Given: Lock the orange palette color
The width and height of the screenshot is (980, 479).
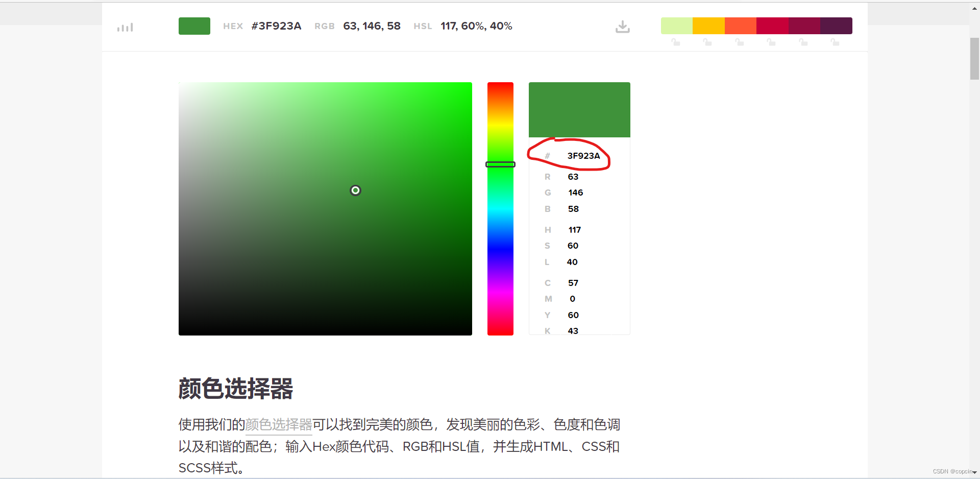Looking at the screenshot, I should point(739,43).
